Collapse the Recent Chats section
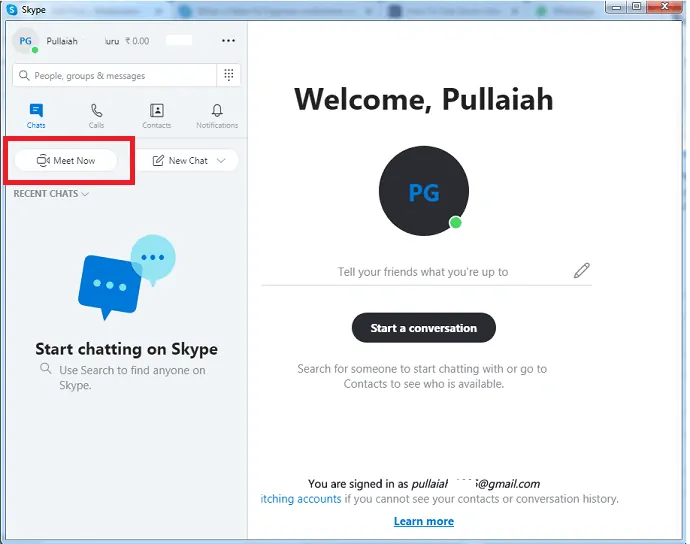 51,194
